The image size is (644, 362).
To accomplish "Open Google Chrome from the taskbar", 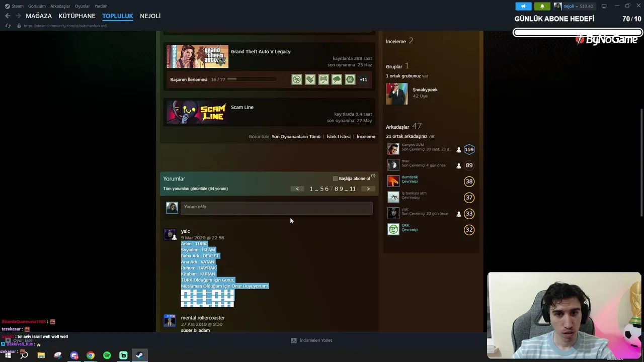I will pos(91,355).
